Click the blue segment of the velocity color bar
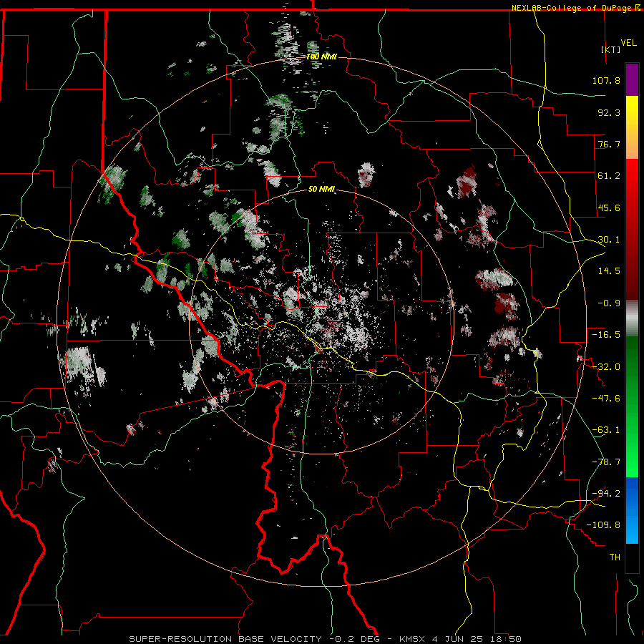644x644 pixels. tap(632, 510)
